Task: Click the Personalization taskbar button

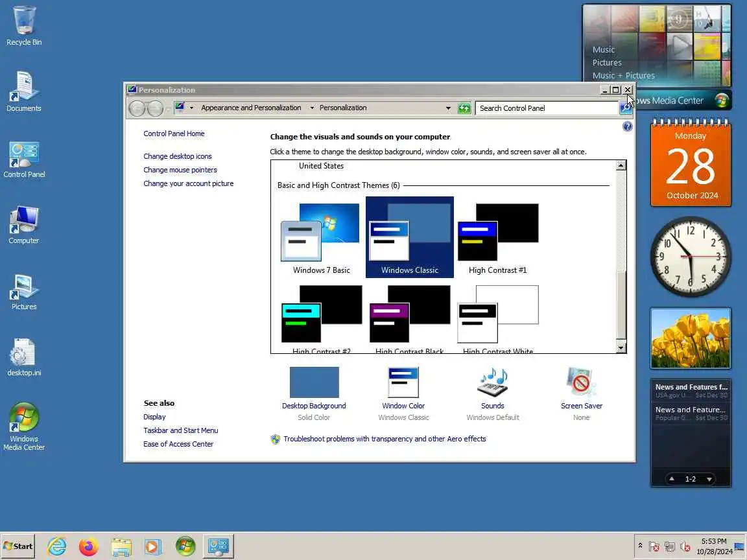Action: pos(219,546)
